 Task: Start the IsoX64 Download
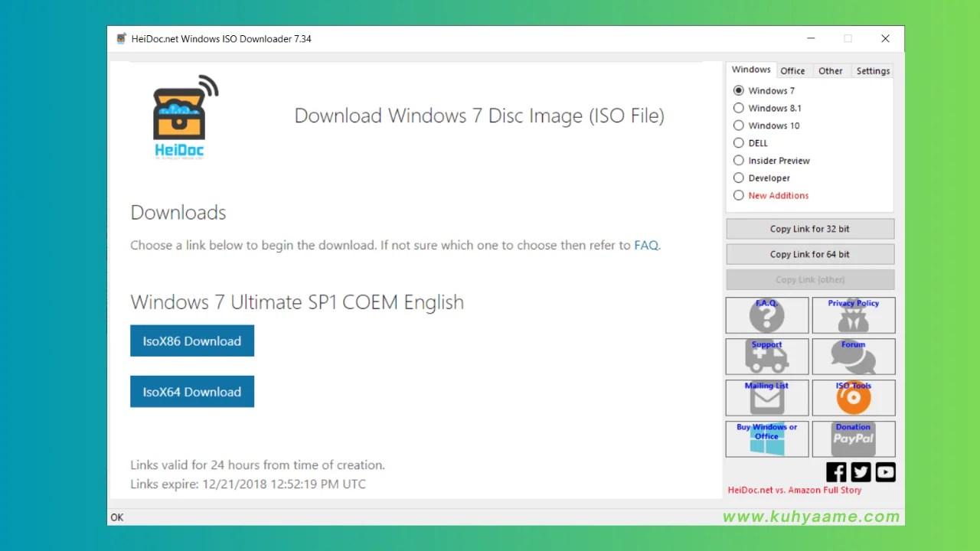[192, 392]
